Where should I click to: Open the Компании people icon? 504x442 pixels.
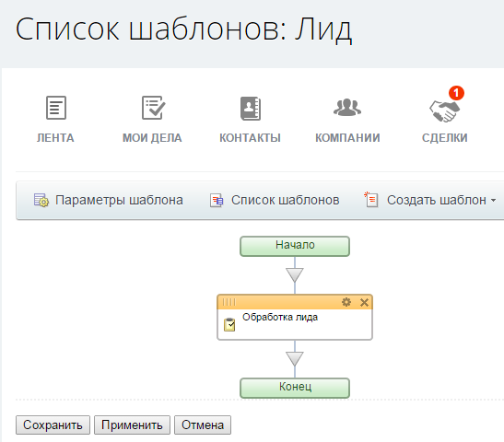[347, 108]
